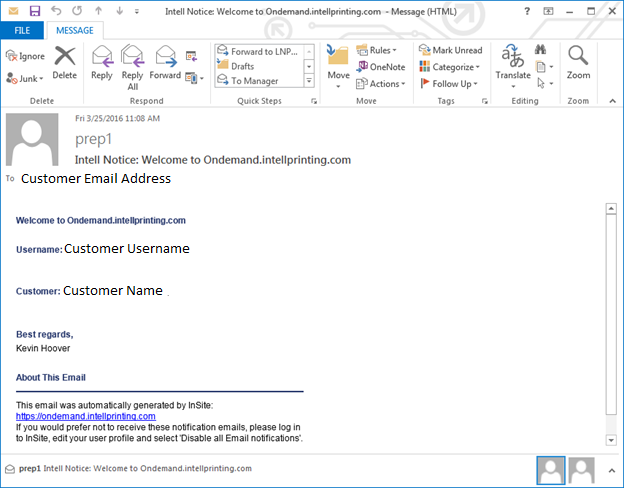The width and height of the screenshot is (624, 488).
Task: Open the ondemand.intellprinting.com hyperlink
Action: pos(85,416)
